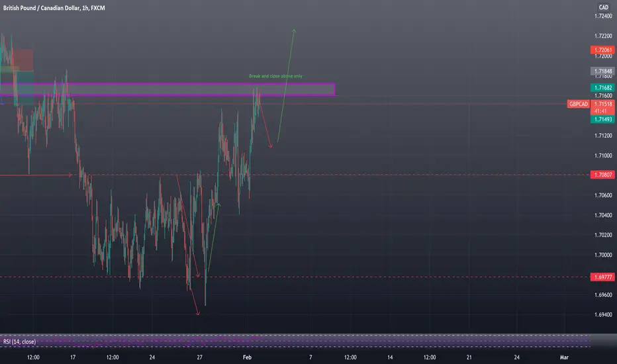Image resolution: width=617 pixels, height=364 pixels.
Task: Click the 'Break and close above only' annotation
Action: (x=275, y=76)
